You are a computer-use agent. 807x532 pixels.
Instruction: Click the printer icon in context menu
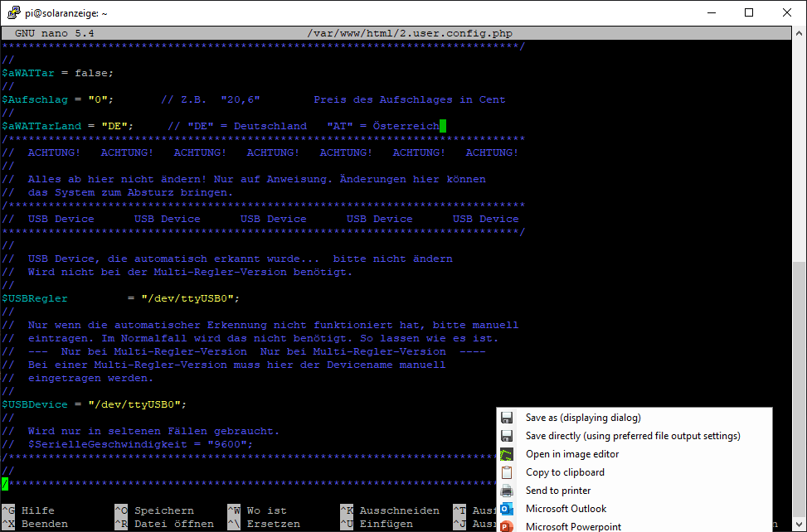point(508,491)
